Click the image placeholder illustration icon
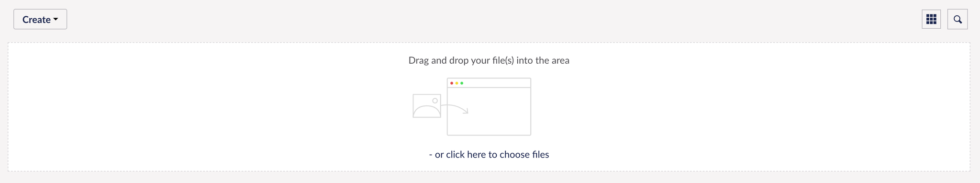 [427, 106]
